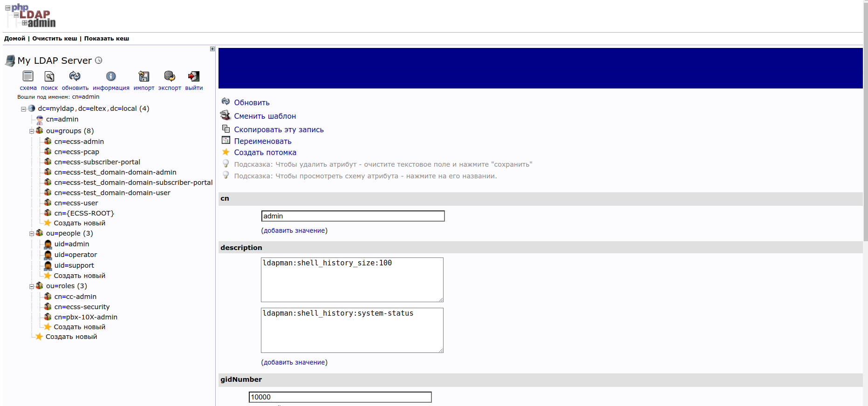Collapse the ou=people branch
Image resolution: width=868 pixels, height=406 pixels.
(x=32, y=234)
